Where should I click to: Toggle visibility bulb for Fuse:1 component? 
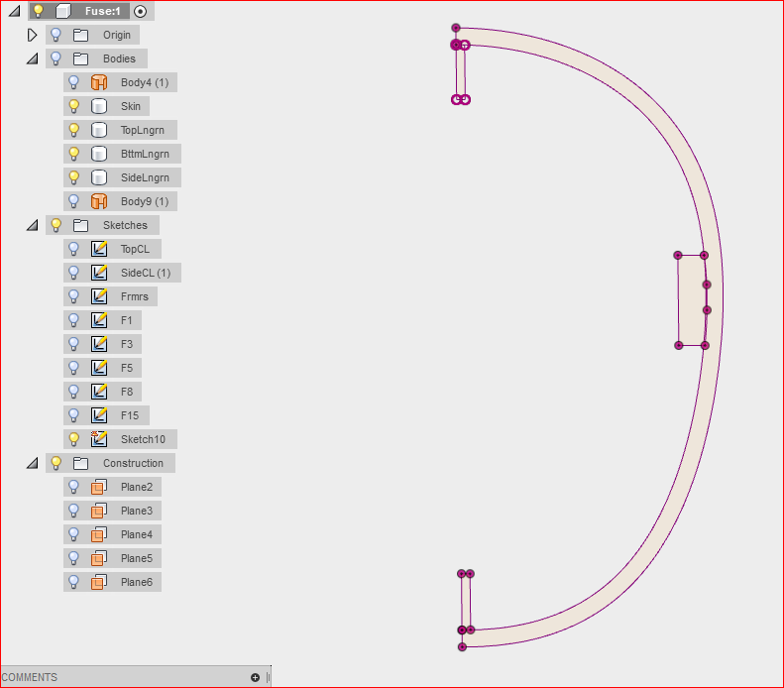pos(38,11)
